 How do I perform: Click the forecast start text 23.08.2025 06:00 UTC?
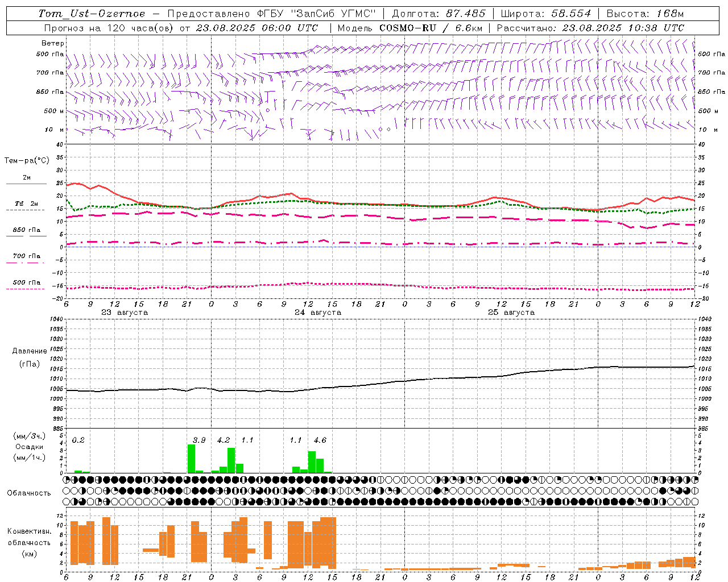[x=257, y=28]
